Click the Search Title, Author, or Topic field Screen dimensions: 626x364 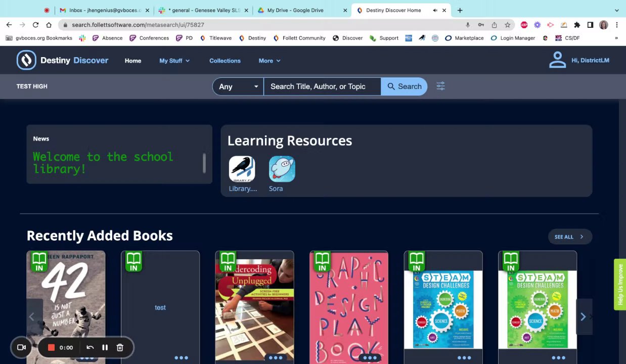(x=322, y=86)
